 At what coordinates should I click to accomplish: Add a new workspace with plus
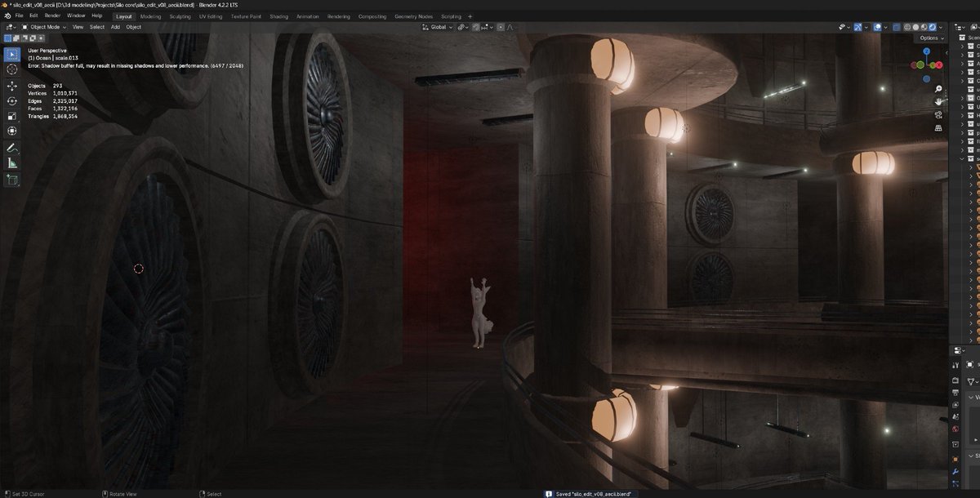pyautogui.click(x=470, y=16)
